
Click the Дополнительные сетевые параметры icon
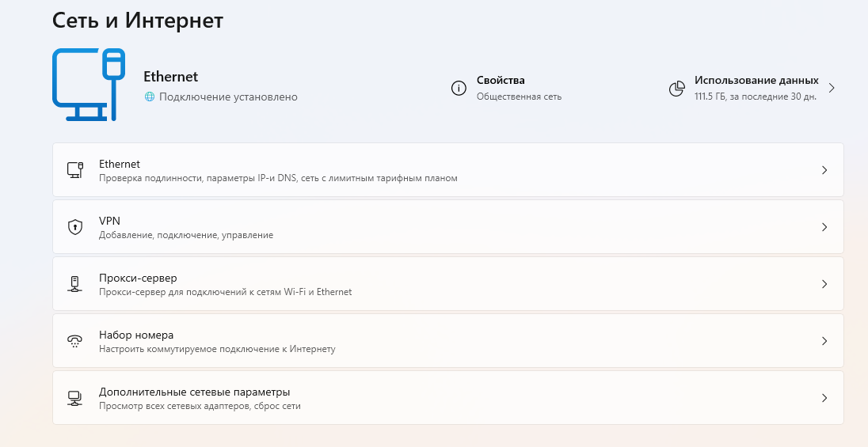point(75,398)
